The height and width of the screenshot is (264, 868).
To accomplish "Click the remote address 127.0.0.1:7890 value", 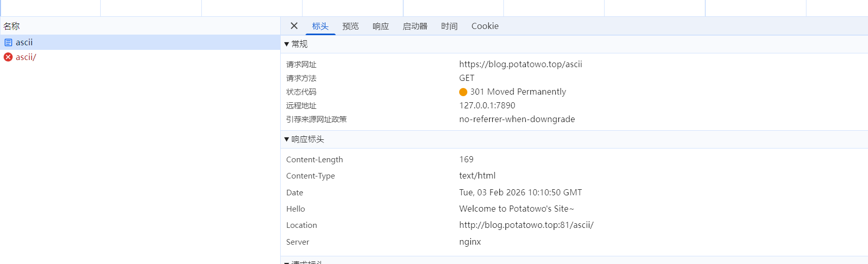I will (x=487, y=106).
